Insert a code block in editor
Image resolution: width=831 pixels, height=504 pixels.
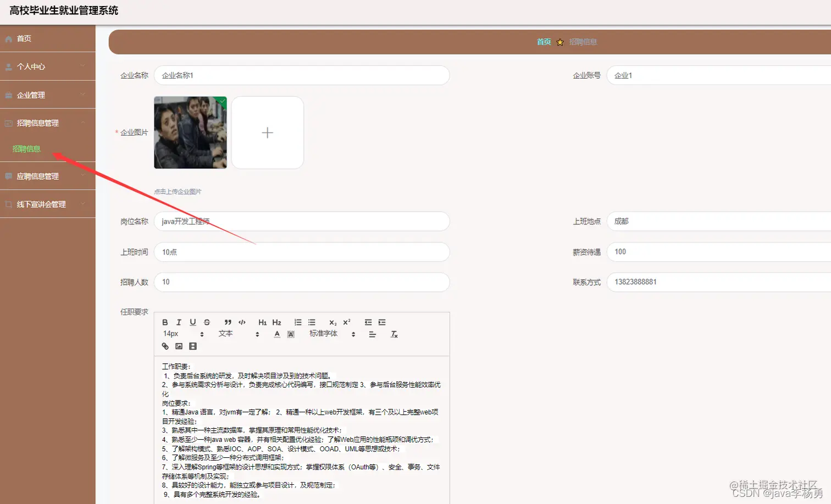point(242,323)
